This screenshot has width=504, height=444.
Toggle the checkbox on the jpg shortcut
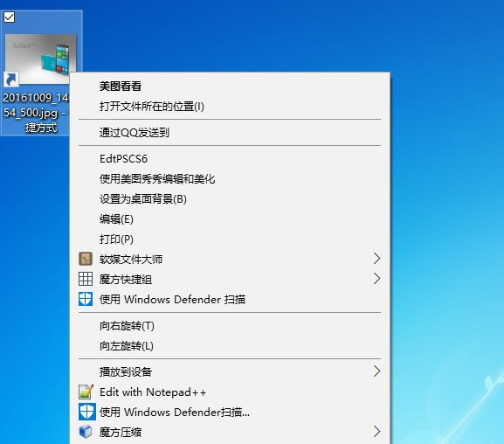(x=9, y=17)
